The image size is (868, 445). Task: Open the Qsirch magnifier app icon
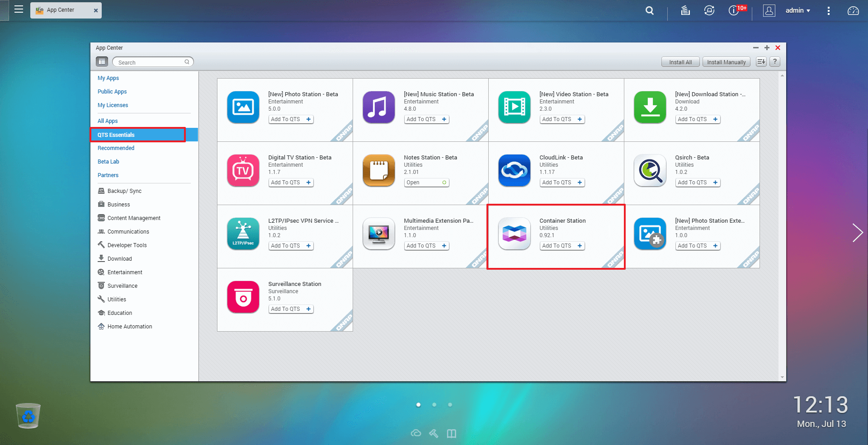[650, 170]
